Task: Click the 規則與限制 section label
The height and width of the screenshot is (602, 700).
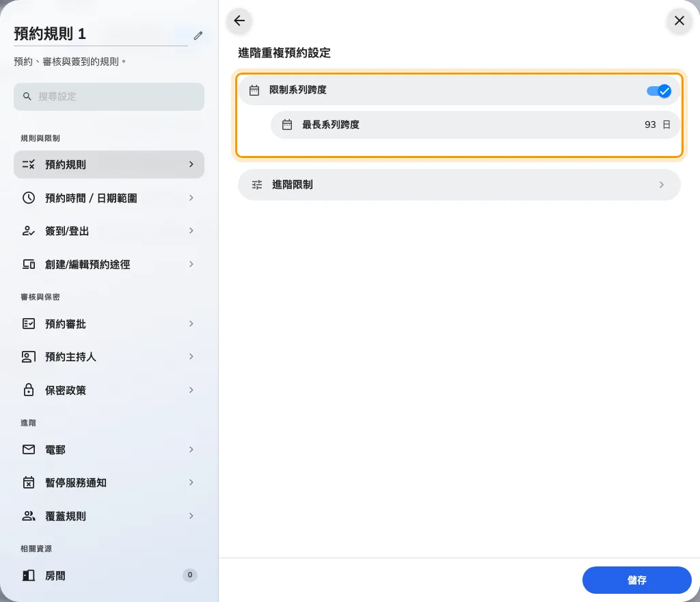Action: (40, 138)
